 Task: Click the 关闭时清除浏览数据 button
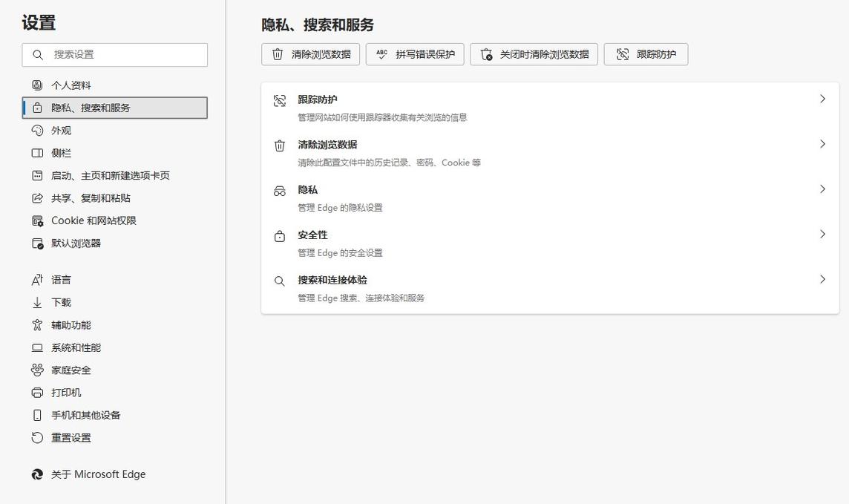[x=534, y=53]
